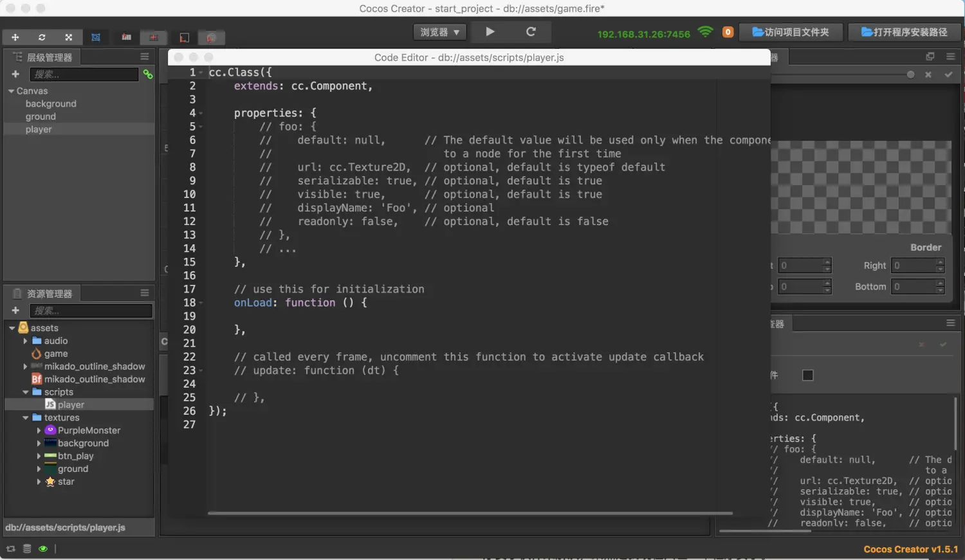Cancel changes with X in sprite editor

point(928,75)
